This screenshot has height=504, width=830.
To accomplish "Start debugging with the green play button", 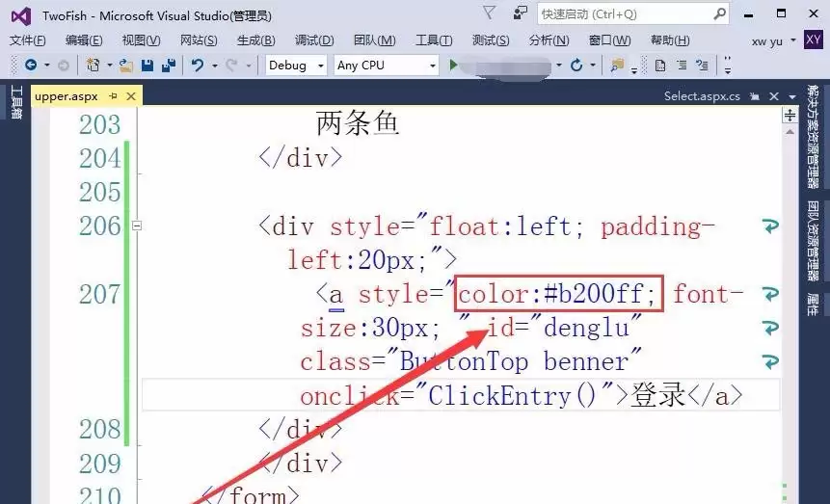I will [x=453, y=66].
